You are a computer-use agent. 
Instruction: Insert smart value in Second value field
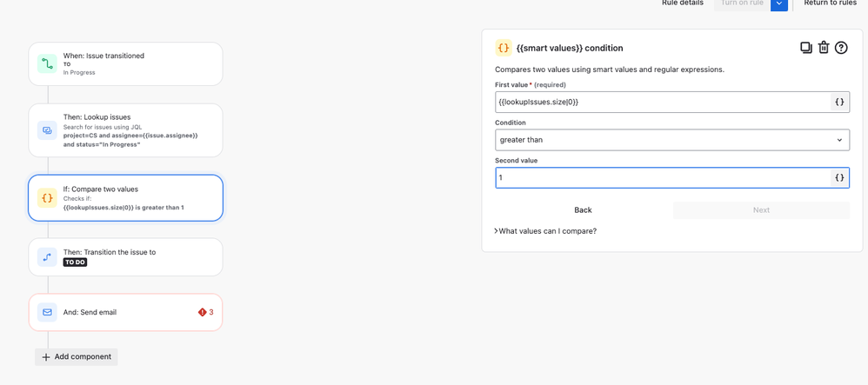840,177
